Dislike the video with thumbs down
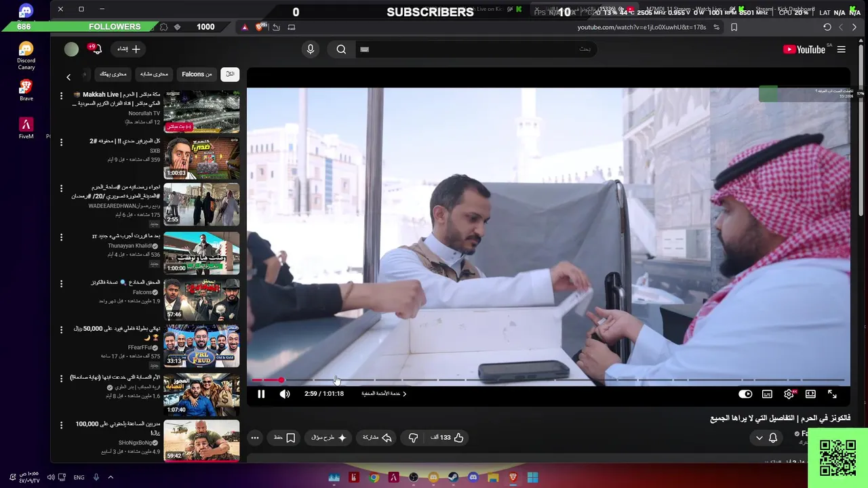 (x=413, y=438)
